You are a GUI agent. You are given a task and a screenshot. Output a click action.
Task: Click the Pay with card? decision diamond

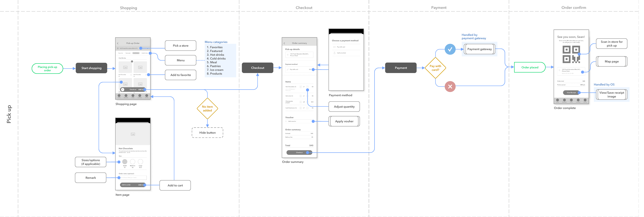pos(435,68)
